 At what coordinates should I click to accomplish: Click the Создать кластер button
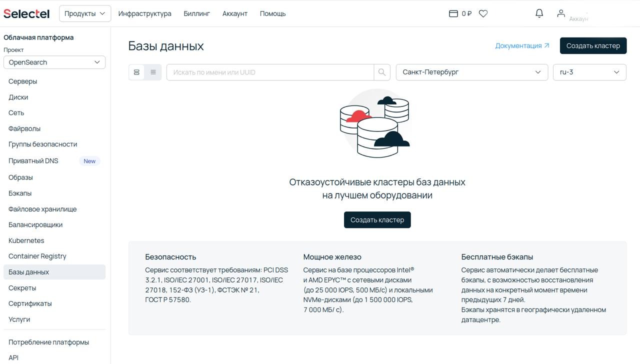coord(593,45)
